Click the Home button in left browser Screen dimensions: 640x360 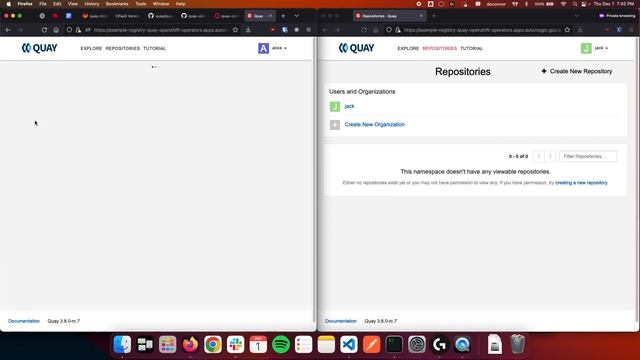click(56, 30)
